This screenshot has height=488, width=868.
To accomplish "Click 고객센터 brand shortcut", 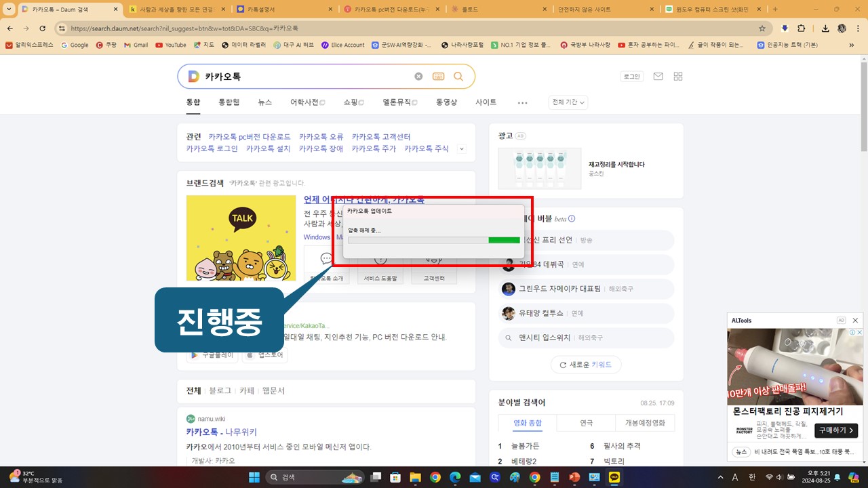I will 434,266.
